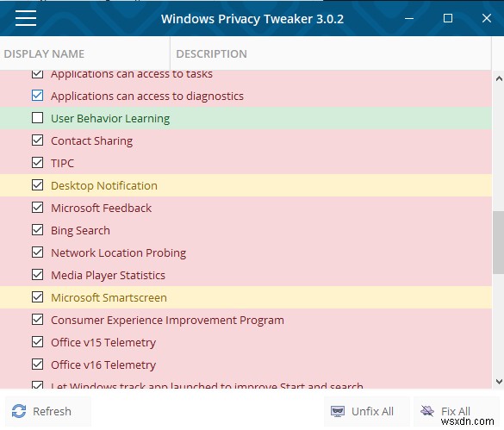Viewport: 504px width, 430px height.
Task: Click the Description column header
Action: point(331,53)
